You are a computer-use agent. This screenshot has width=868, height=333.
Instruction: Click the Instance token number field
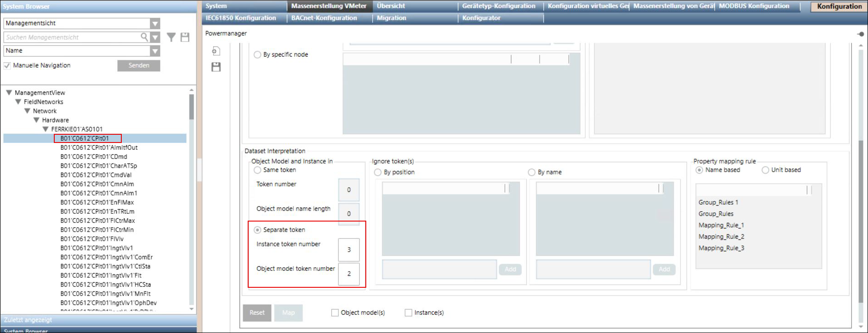[348, 250]
